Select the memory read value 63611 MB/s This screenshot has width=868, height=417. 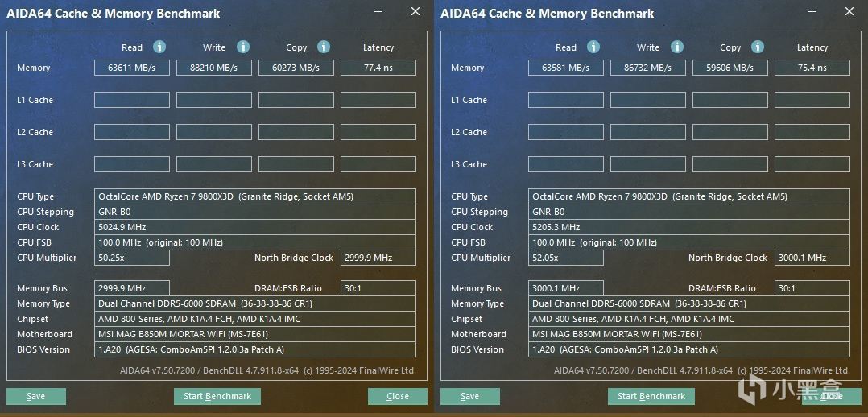tap(132, 68)
